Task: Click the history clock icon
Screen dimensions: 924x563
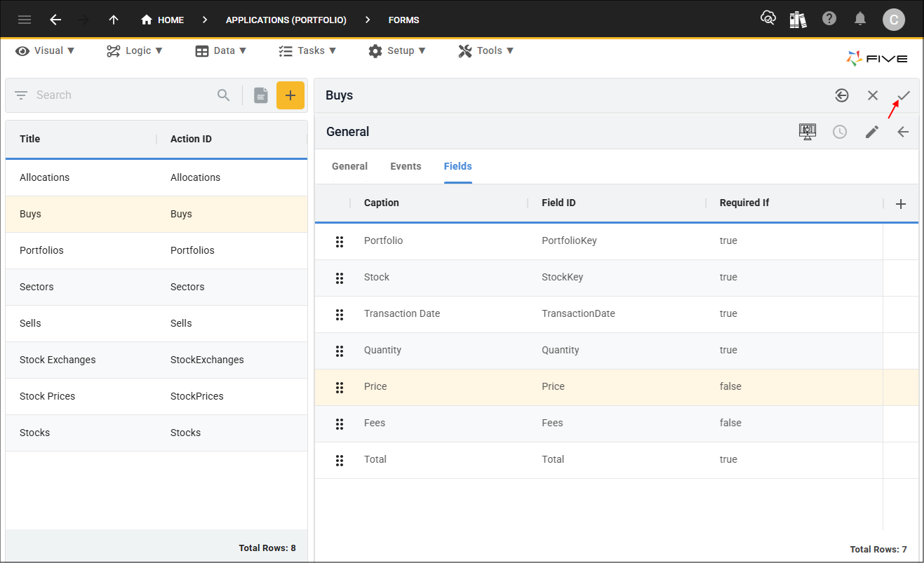Action: [840, 132]
